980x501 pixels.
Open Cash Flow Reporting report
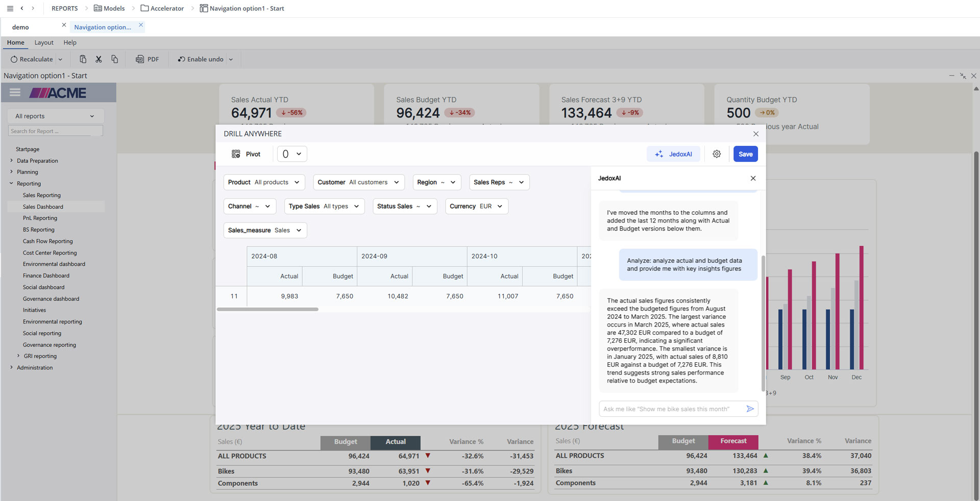pos(47,241)
